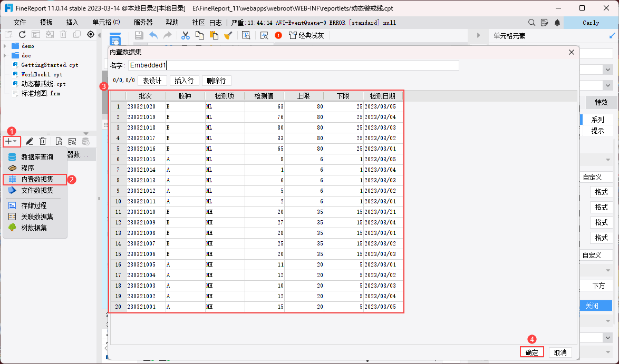Choose 存储过程 from the dataset menu
This screenshot has height=364, width=619.
(x=35, y=205)
